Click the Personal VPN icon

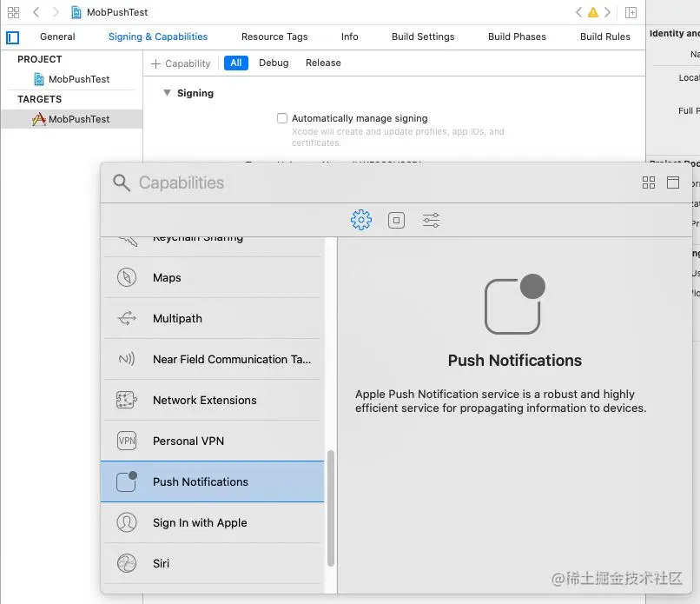coord(127,441)
